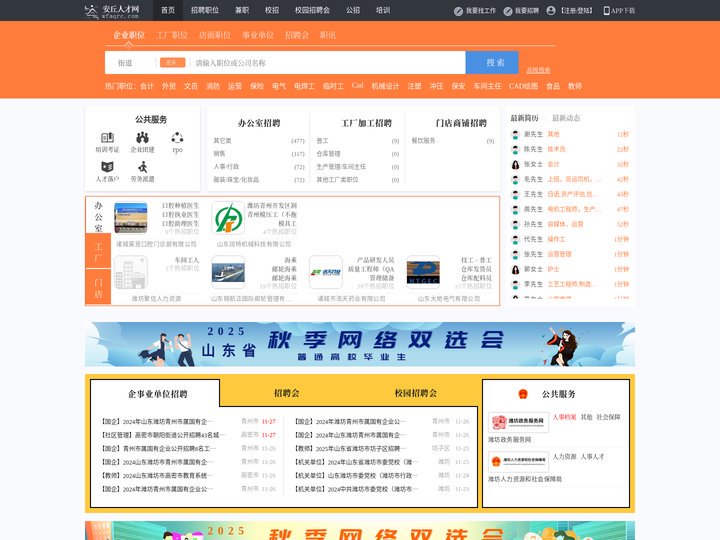720x540 pixels.
Task: Click the avatar icon for 张女士 会计
Action: (x=515, y=164)
